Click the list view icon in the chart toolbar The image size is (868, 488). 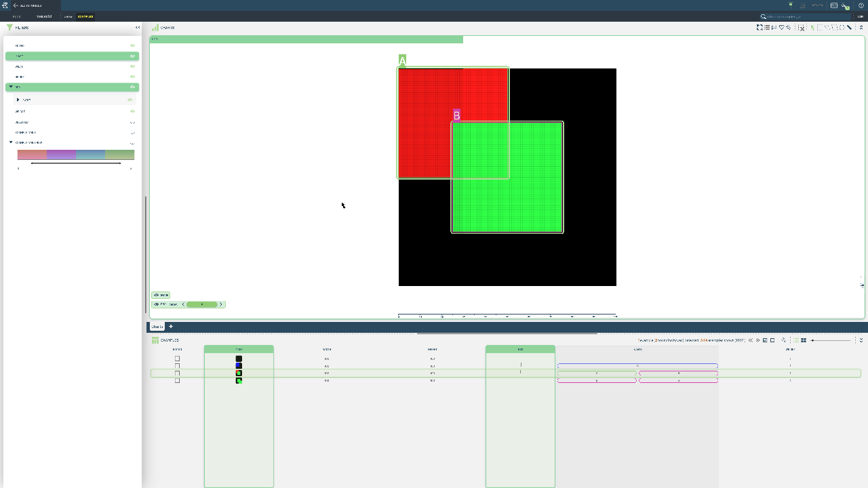pyautogui.click(x=767, y=28)
